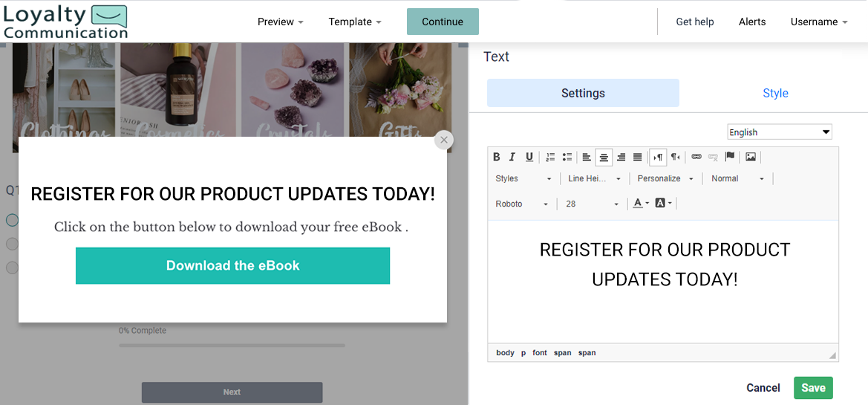Insert a hyperlink

coord(696,157)
